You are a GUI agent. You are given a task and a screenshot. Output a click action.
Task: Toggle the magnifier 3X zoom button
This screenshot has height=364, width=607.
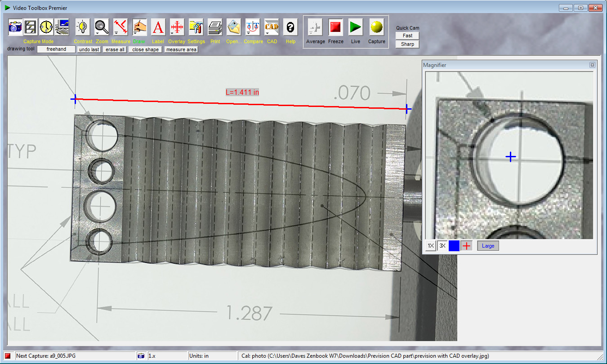[x=442, y=246]
